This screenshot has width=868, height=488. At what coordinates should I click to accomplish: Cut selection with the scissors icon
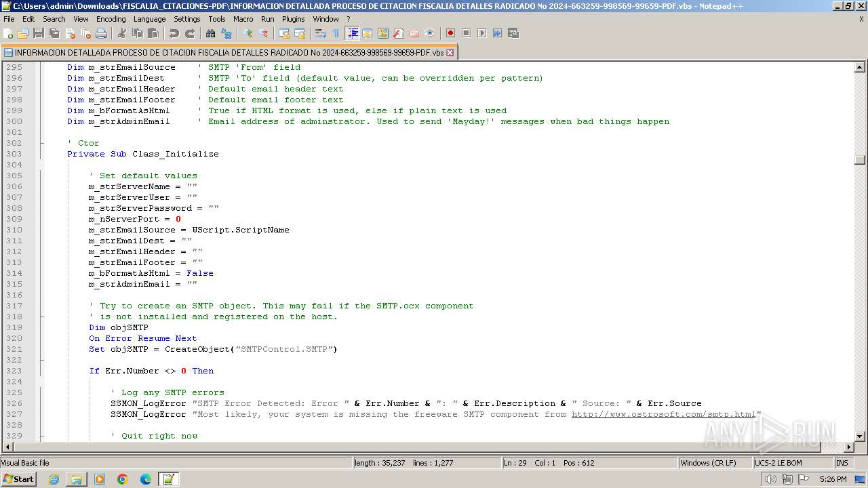(122, 33)
